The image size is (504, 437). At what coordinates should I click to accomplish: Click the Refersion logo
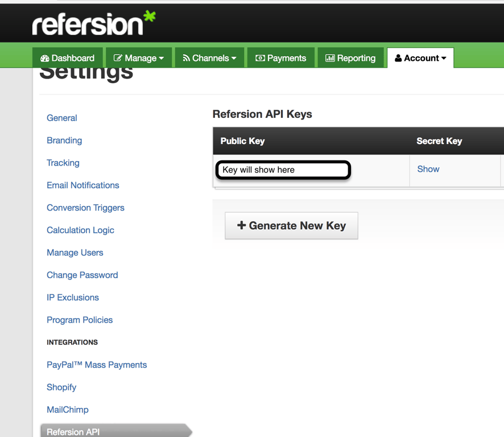93,24
